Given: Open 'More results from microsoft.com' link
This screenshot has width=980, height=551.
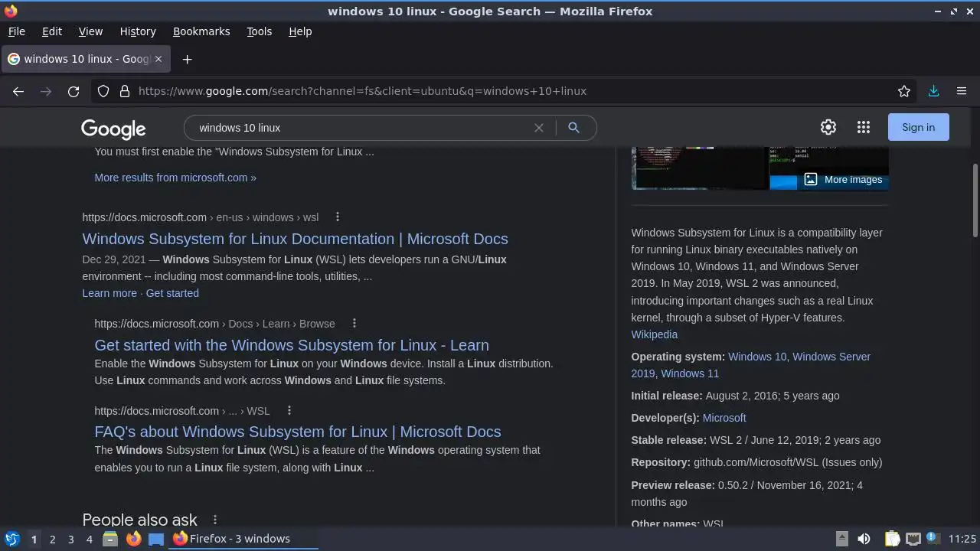Looking at the screenshot, I should 175,178.
